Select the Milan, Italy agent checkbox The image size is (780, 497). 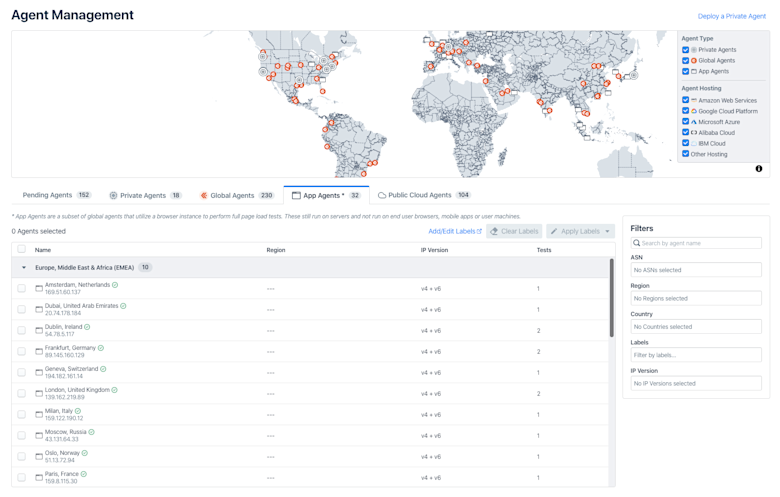coord(21,414)
